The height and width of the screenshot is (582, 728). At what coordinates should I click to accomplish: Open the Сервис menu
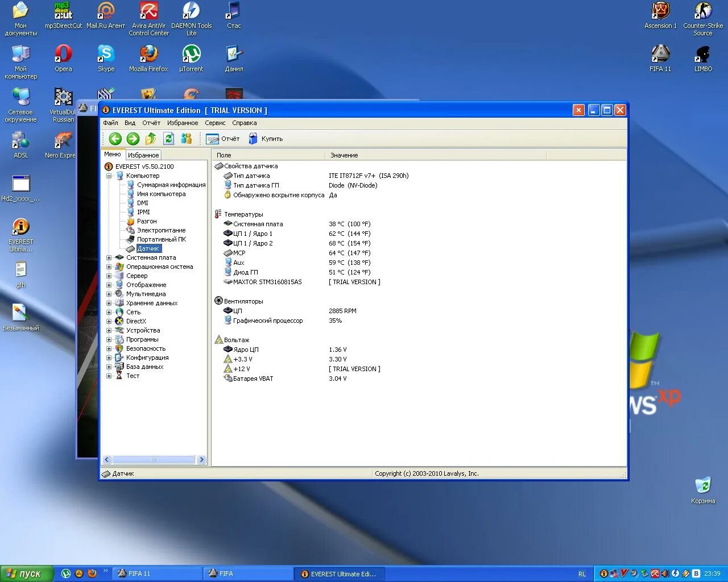coord(215,123)
